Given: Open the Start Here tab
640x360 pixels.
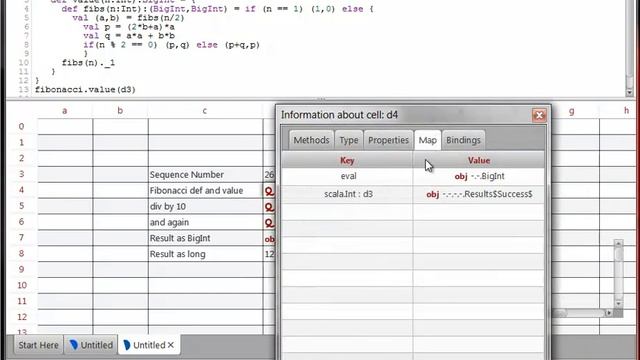Looking at the screenshot, I should click(x=38, y=345).
